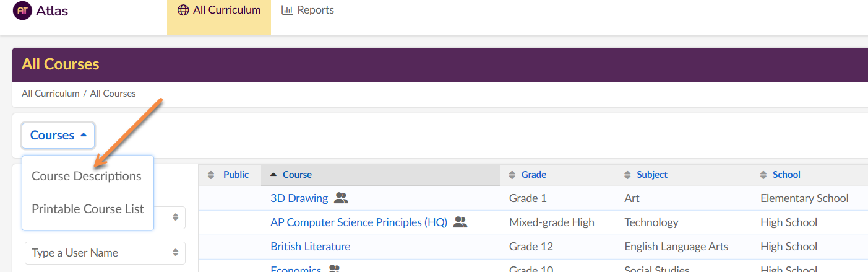Open the British Literature course link
The height and width of the screenshot is (272, 868).
310,247
